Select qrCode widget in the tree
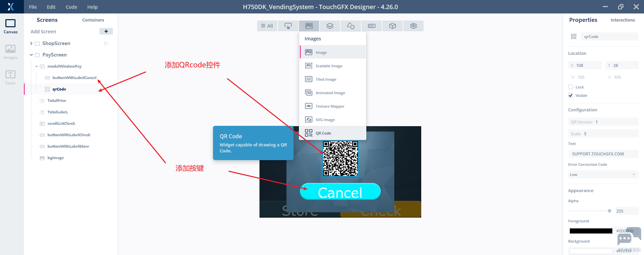The width and height of the screenshot is (644, 255). (x=59, y=89)
